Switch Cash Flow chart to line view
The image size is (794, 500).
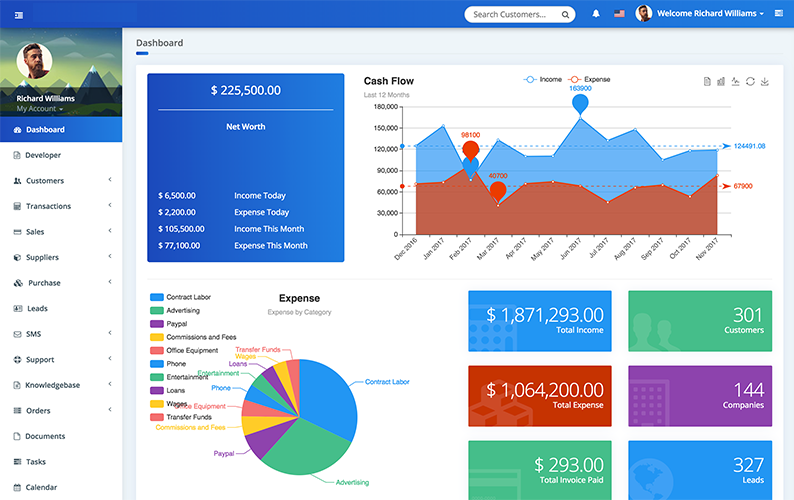tap(735, 82)
